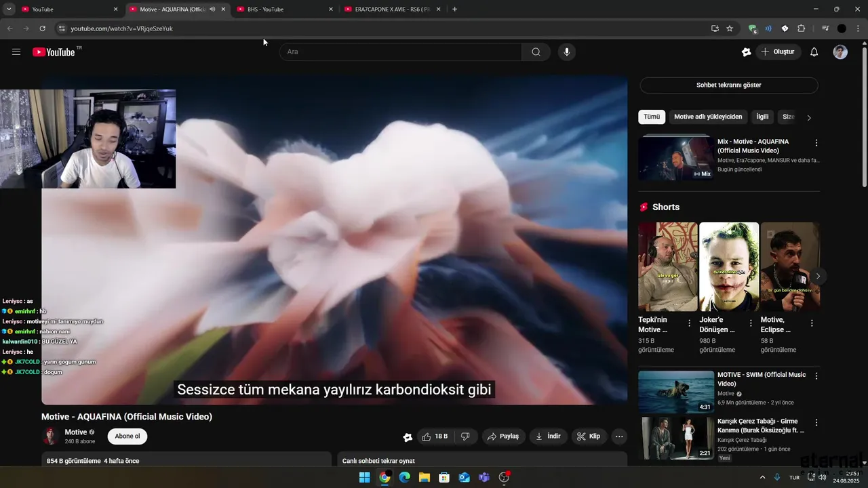Viewport: 868px width, 488px height.
Task: Launch Microsoft Edge from taskbar
Action: click(x=404, y=477)
